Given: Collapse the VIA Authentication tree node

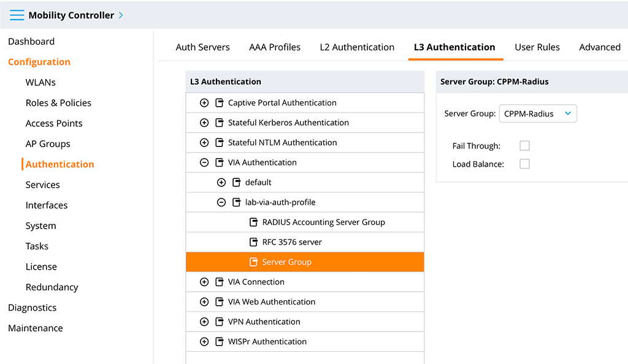Looking at the screenshot, I should click(204, 162).
